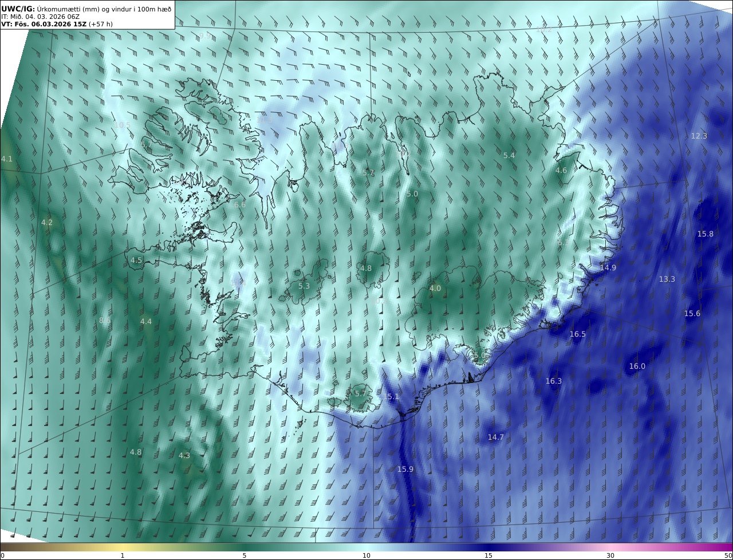Click the 14.7 value over the sea
This screenshot has width=733, height=560.
pos(495,437)
